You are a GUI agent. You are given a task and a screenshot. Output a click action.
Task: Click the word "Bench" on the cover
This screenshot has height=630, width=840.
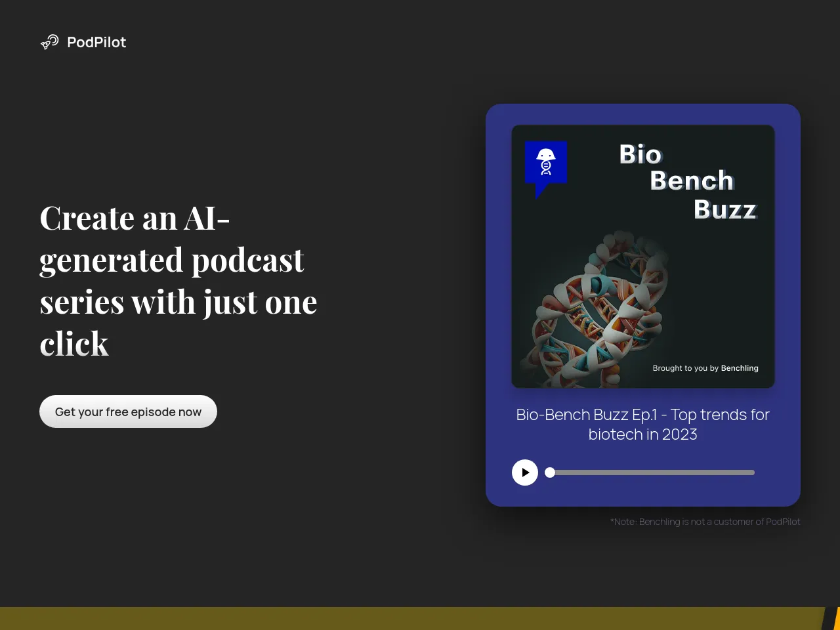click(x=691, y=181)
